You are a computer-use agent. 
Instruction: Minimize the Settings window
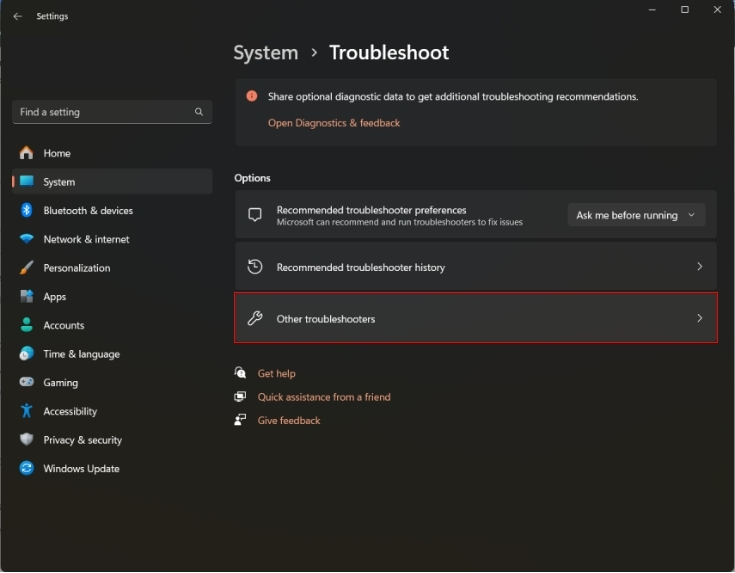[652, 9]
